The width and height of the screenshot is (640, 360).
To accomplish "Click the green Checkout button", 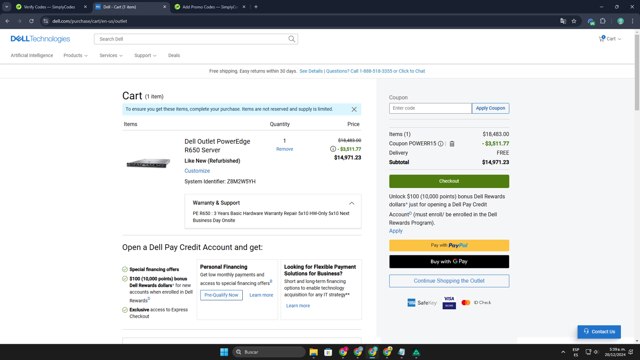I will [449, 181].
